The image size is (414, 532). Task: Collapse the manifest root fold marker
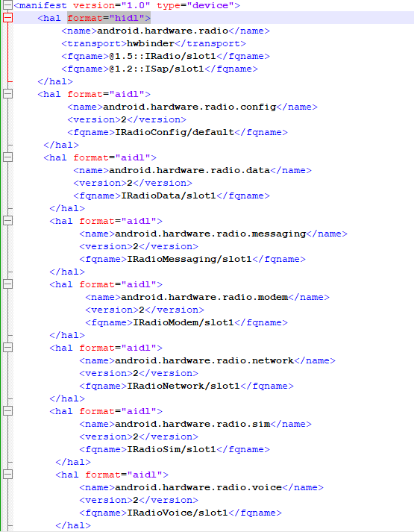tap(7, 4)
